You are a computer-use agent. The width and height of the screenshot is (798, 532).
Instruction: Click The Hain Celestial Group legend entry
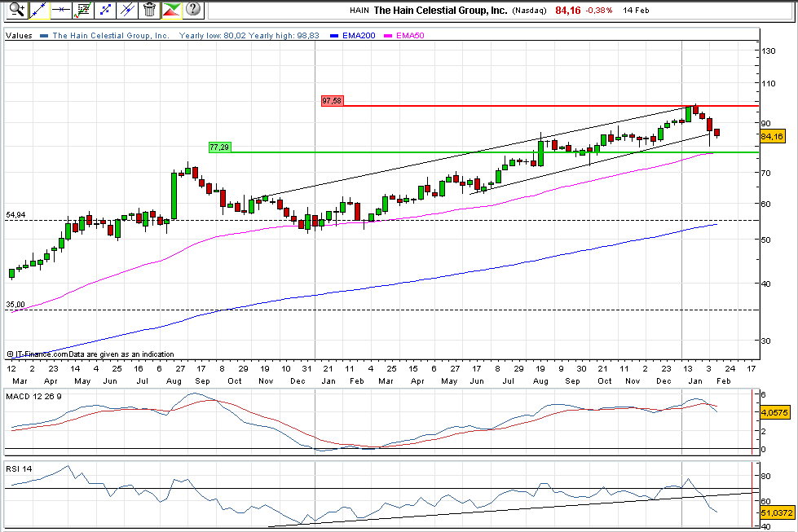click(x=111, y=36)
